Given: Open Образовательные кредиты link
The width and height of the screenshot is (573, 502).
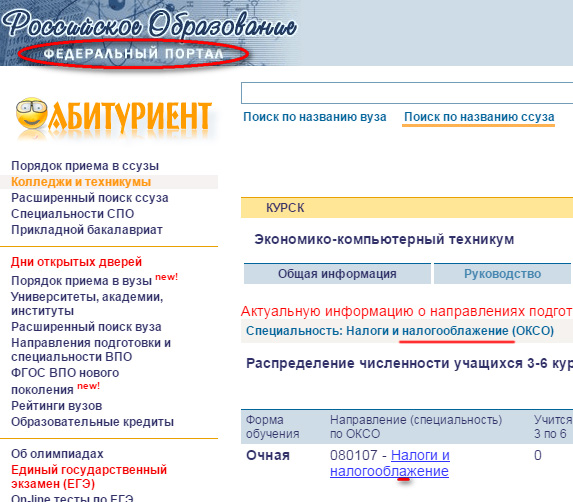Looking at the screenshot, I should (x=92, y=422).
